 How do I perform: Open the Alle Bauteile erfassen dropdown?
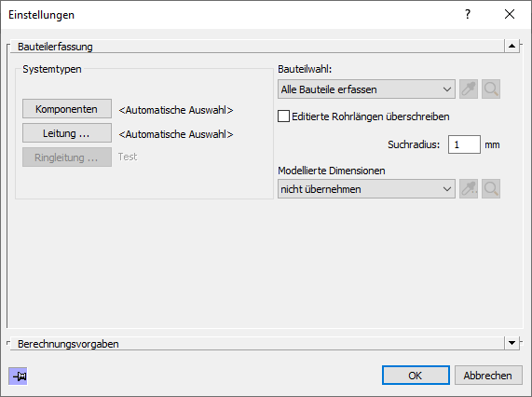(366, 89)
